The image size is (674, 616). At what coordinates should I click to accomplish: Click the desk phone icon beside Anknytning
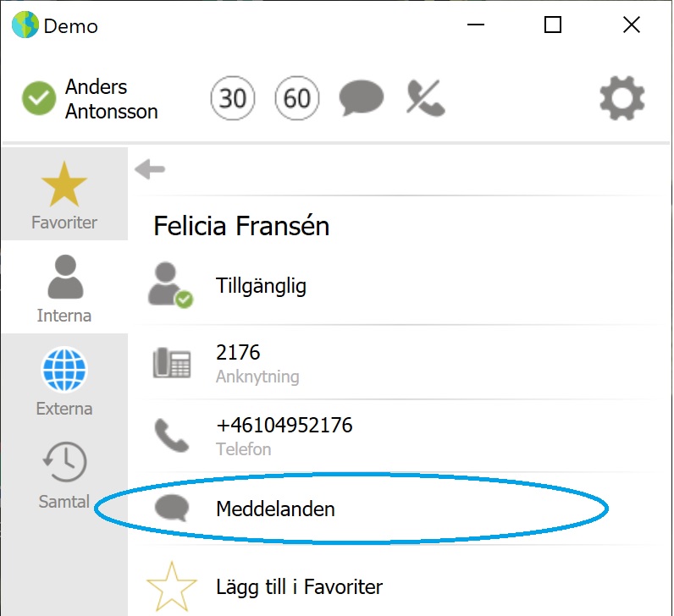172,363
